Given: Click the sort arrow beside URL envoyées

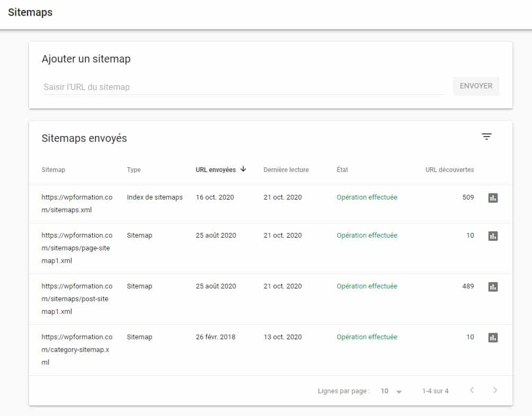Looking at the screenshot, I should click(243, 169).
